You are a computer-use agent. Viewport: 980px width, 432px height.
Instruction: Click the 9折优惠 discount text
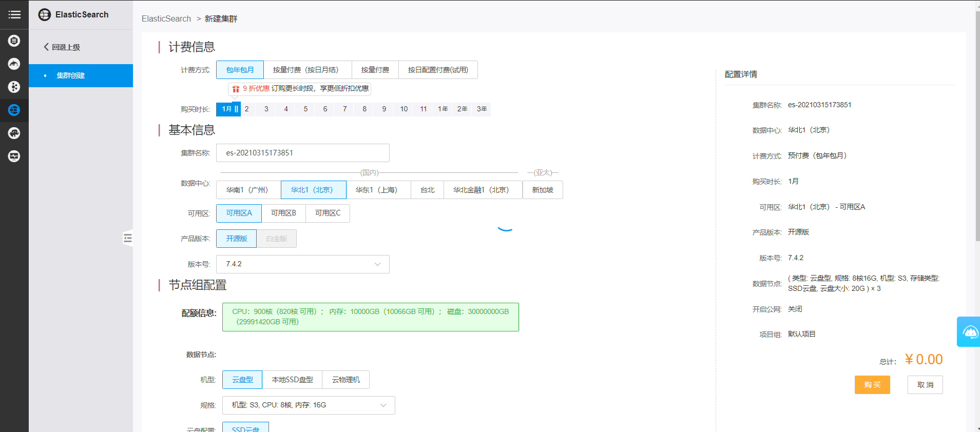pyautogui.click(x=256, y=88)
